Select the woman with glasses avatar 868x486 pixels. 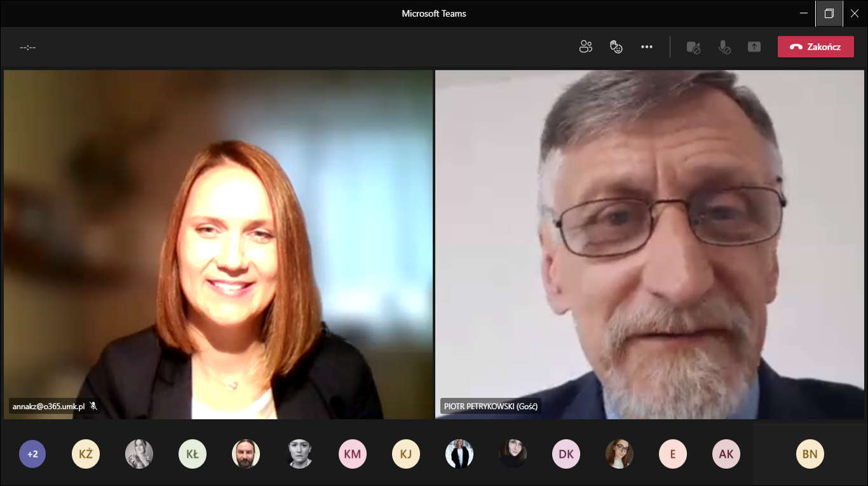[620, 454]
